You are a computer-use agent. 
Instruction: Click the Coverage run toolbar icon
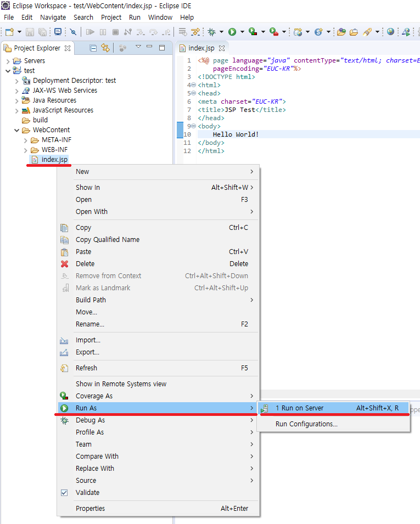(253, 32)
